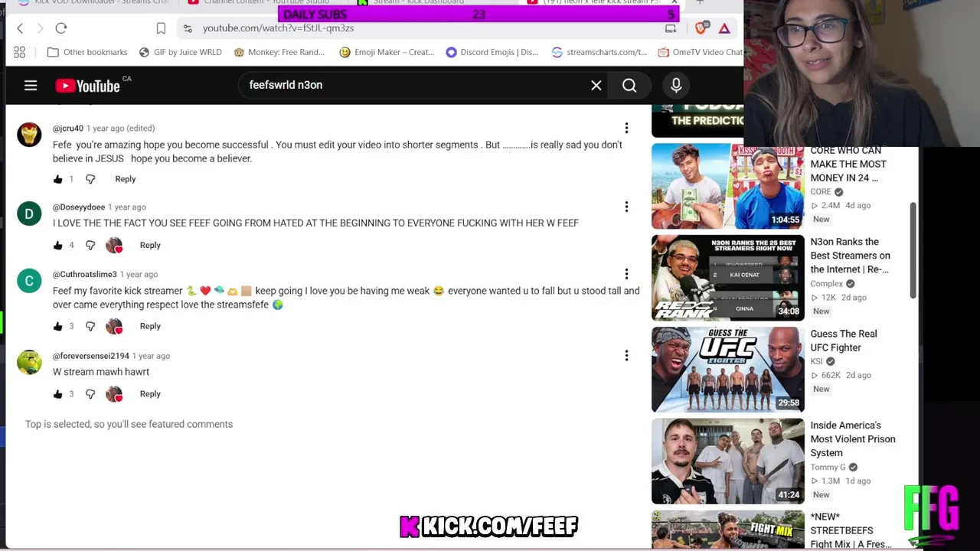Reply to @foreversensei2194 comment
The height and width of the screenshot is (551, 980).
[x=150, y=394]
